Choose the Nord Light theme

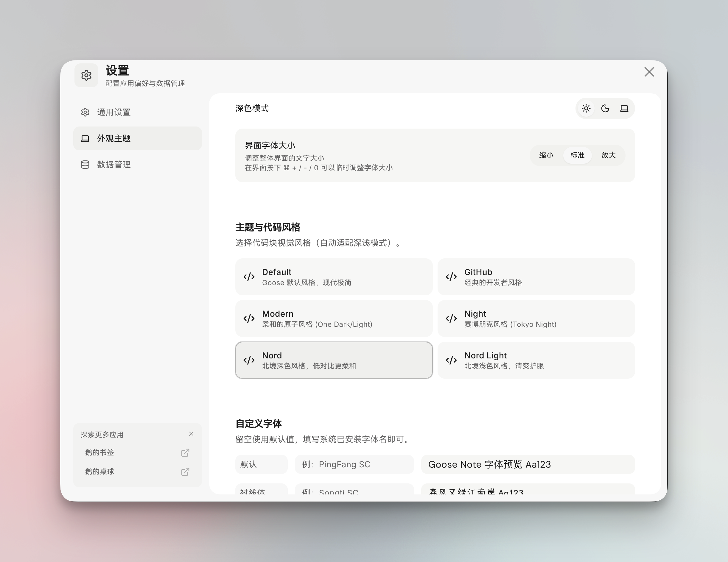(x=536, y=360)
